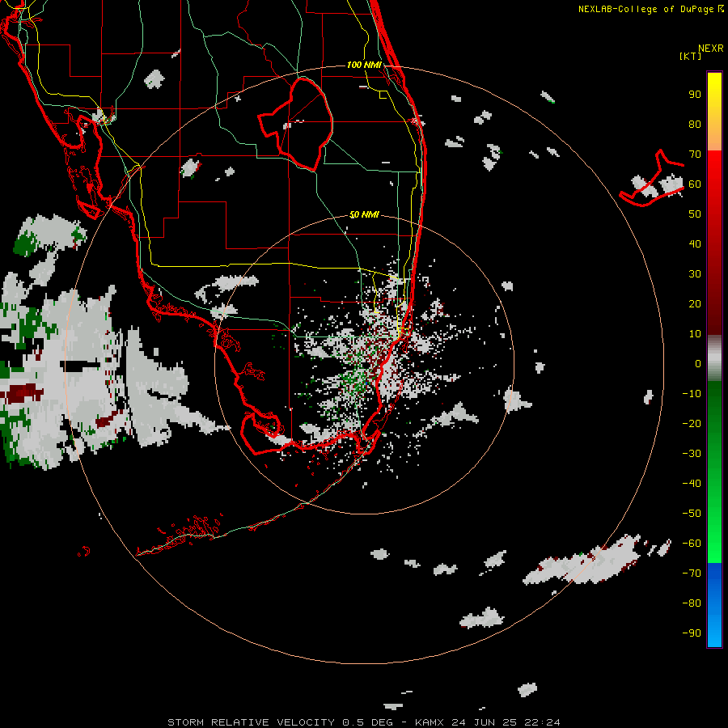The width and height of the screenshot is (728, 728).
Task: Click the "70" value on velocity scale
Action: pos(695,154)
